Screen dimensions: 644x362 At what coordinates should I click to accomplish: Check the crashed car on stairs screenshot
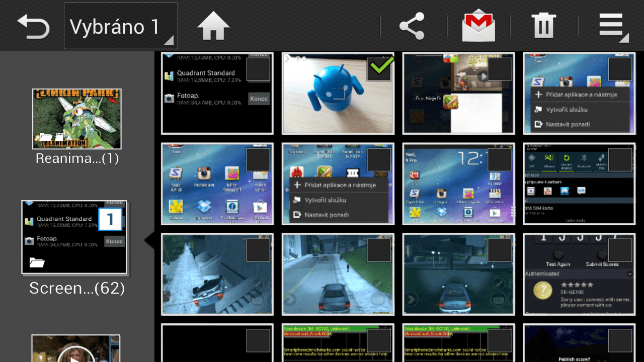[x=258, y=250]
